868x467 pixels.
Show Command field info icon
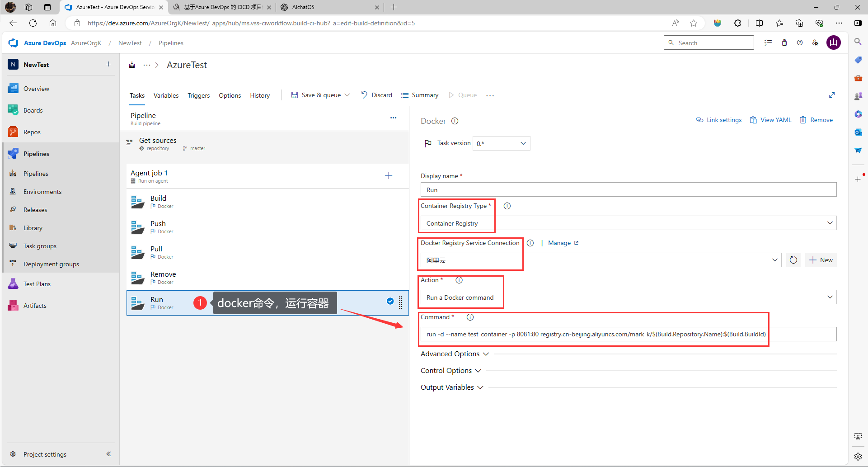point(470,317)
